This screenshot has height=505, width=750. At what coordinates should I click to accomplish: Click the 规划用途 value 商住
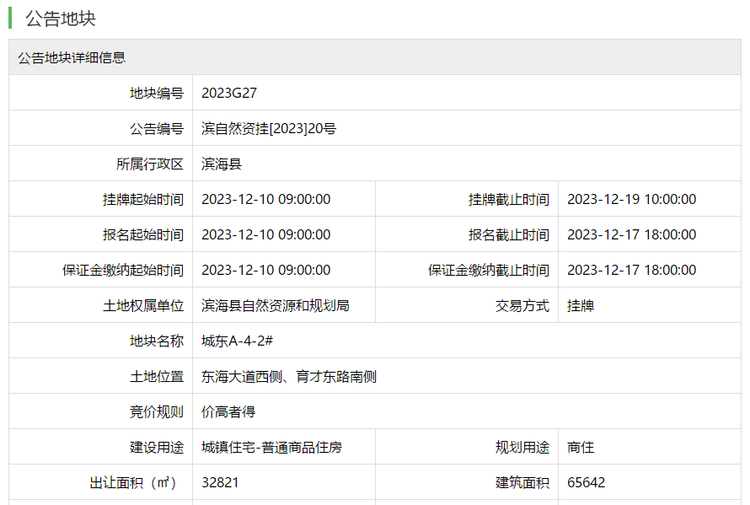[x=580, y=448]
